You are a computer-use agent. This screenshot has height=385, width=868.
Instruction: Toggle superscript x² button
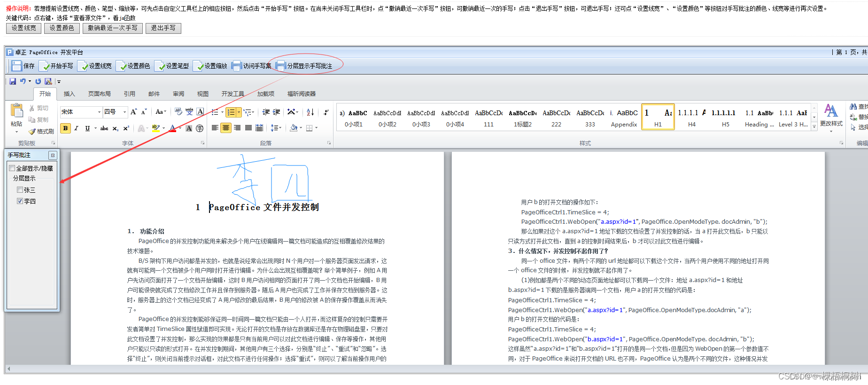pos(126,128)
